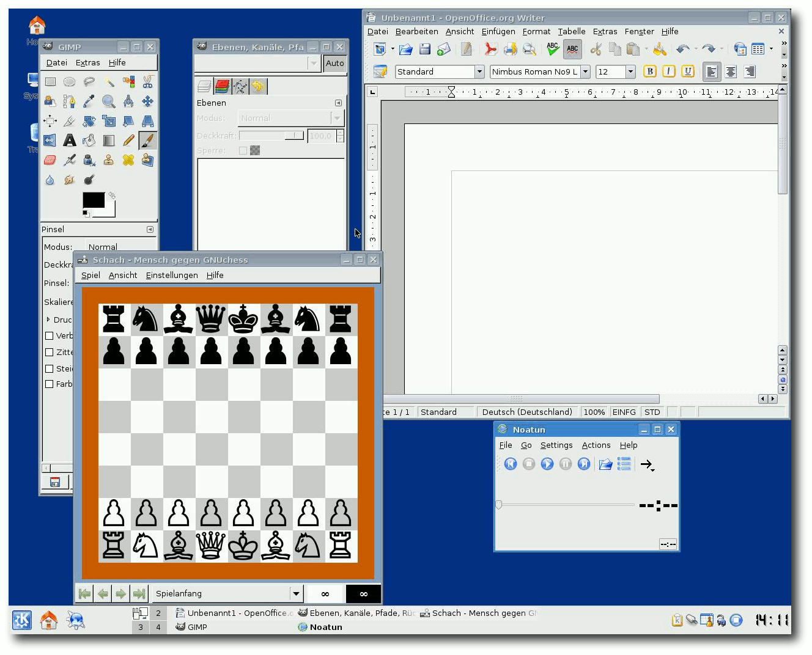Select GIMP's Crop knife tool
Image resolution: width=812 pixels, height=655 pixels.
pos(70,121)
